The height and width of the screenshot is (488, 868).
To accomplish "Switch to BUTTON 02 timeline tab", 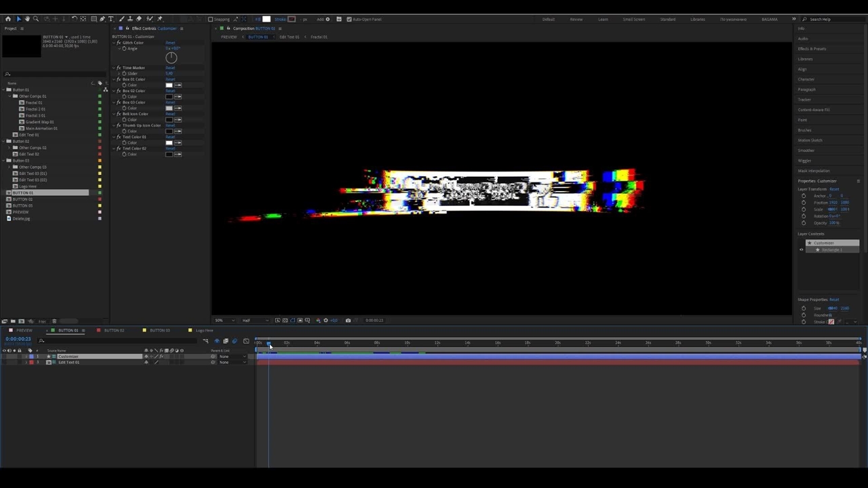I will 114,331.
